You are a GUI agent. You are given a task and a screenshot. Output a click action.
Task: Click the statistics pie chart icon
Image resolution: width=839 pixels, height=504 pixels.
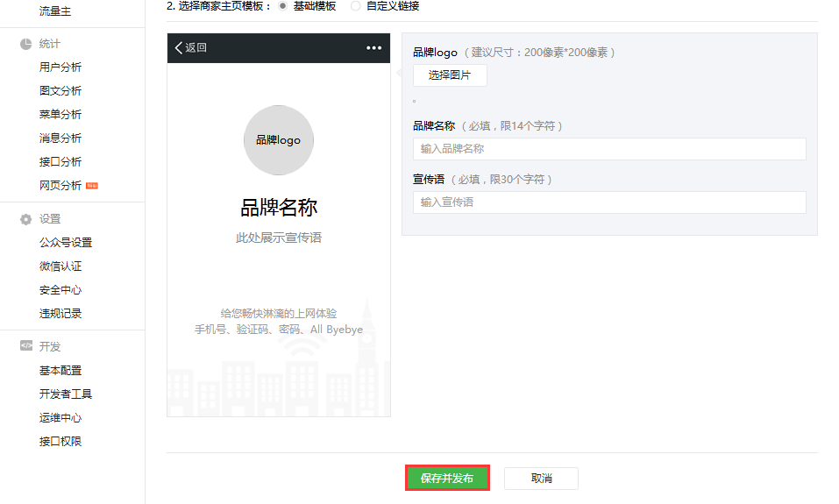pyautogui.click(x=26, y=44)
